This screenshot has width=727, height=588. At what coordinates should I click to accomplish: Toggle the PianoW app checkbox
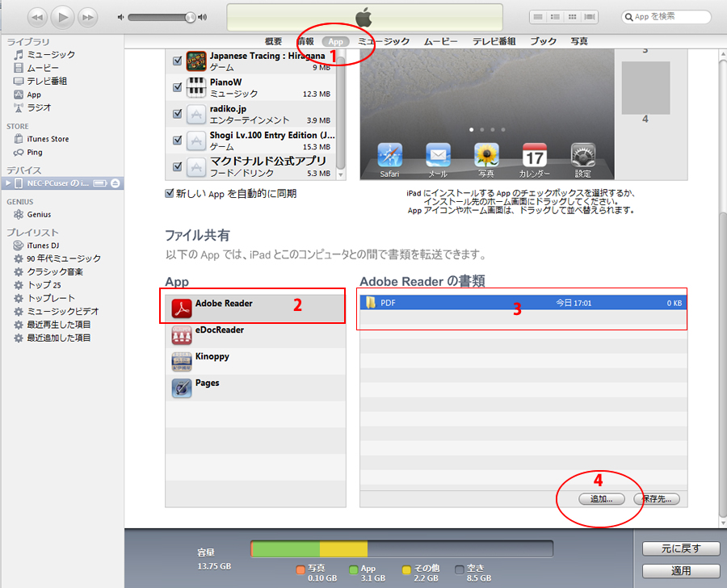177,86
